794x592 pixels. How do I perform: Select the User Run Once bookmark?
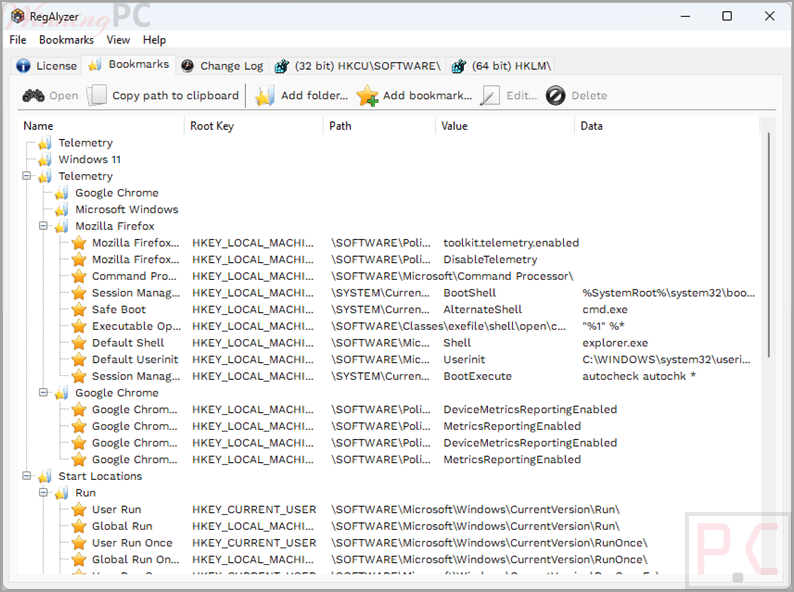pyautogui.click(x=132, y=543)
